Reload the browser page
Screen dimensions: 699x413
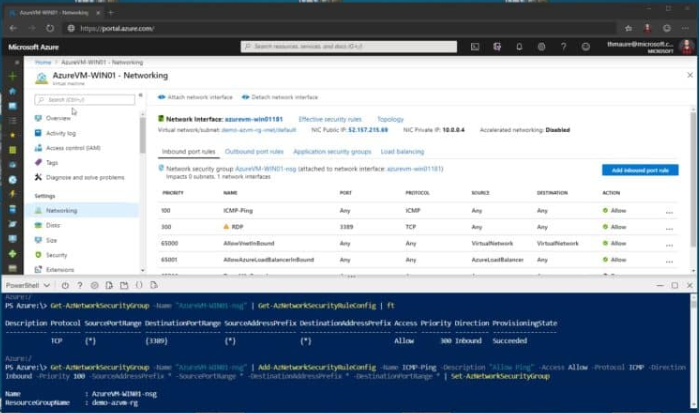pyautogui.click(x=50, y=28)
